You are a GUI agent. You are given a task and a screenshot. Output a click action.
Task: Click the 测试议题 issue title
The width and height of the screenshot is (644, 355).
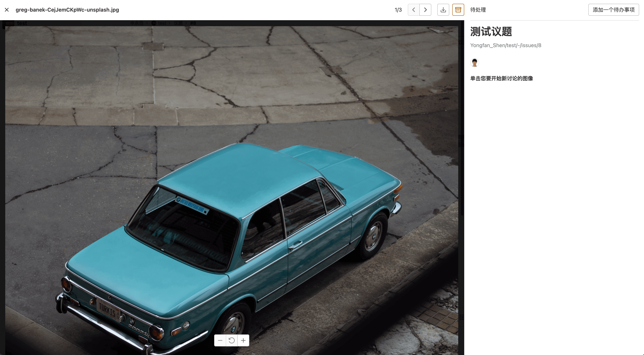(x=491, y=32)
